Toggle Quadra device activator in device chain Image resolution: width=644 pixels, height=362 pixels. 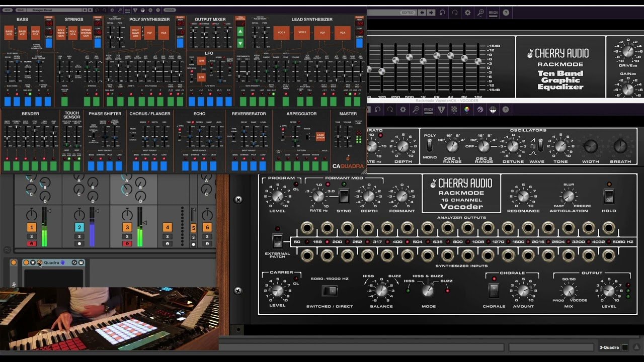[26, 262]
